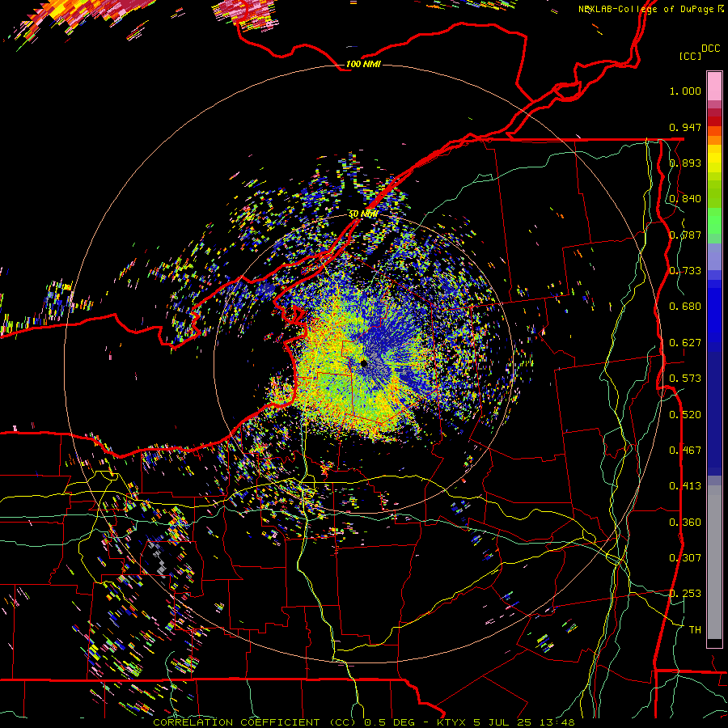Click the 0.840 color scale label
The height and width of the screenshot is (728, 728).
[685, 199]
